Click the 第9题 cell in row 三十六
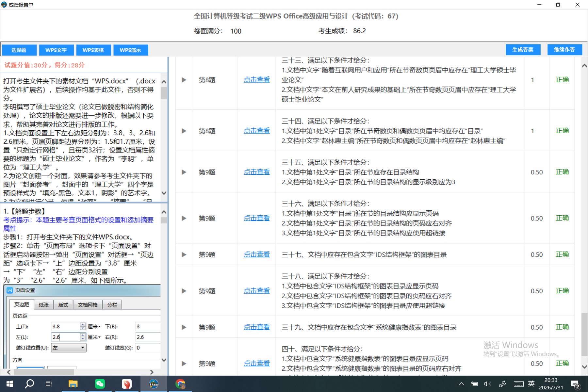This screenshot has height=392, width=588. [x=207, y=218]
